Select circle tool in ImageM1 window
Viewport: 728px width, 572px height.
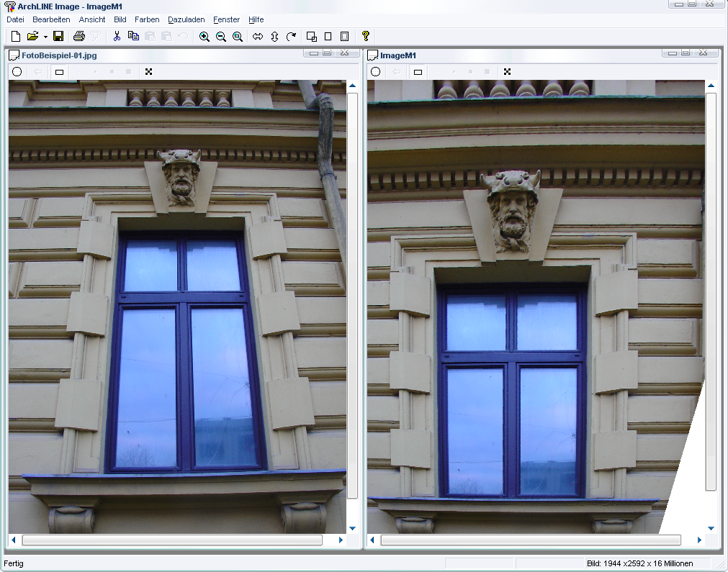[x=376, y=71]
